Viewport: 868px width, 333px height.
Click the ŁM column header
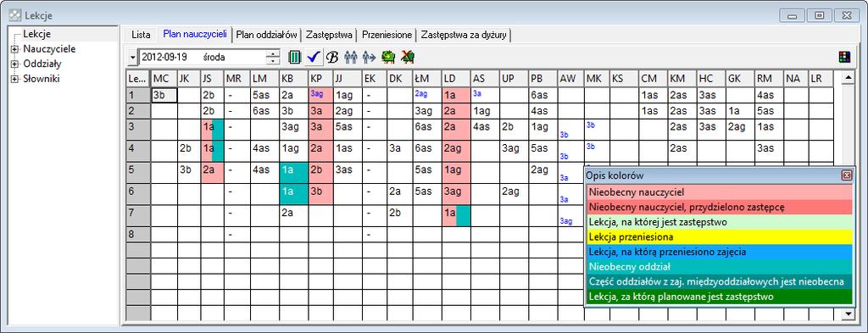(427, 79)
